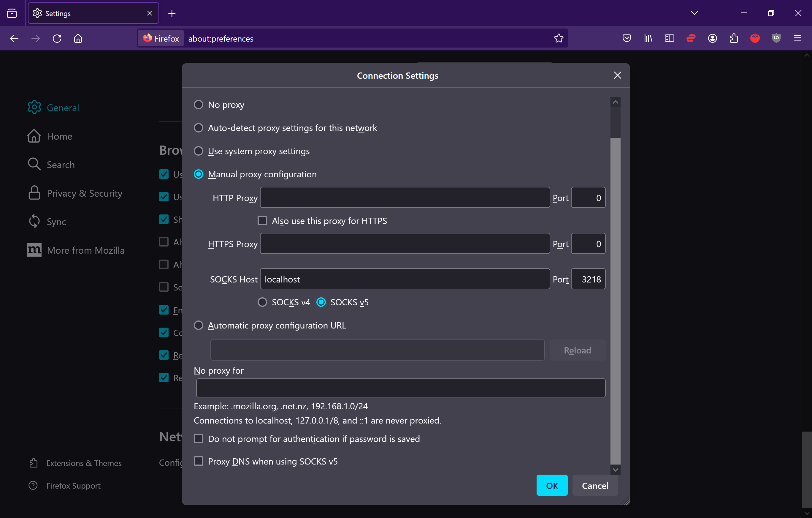Screen dimensions: 812x518
Task: Open Privacy & Security settings section
Action: click(x=84, y=193)
